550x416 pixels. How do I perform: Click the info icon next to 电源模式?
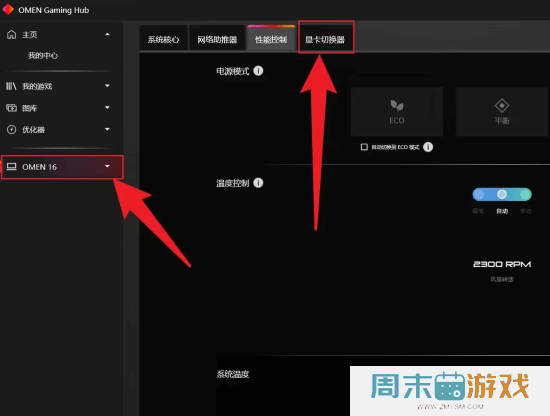(x=258, y=71)
